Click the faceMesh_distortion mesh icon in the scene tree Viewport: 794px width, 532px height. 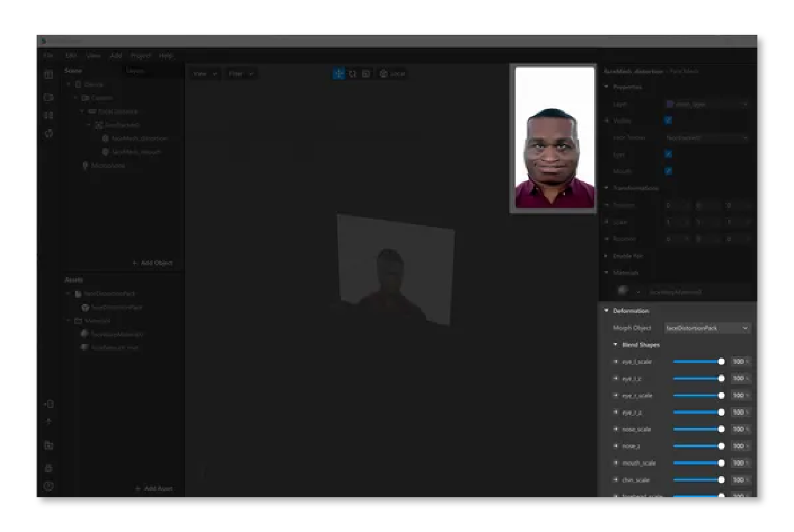click(x=105, y=138)
